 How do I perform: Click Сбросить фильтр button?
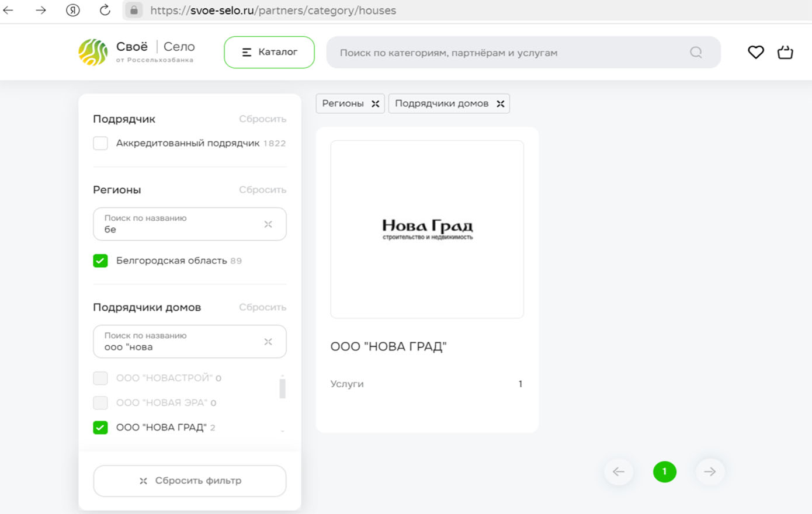click(x=190, y=481)
